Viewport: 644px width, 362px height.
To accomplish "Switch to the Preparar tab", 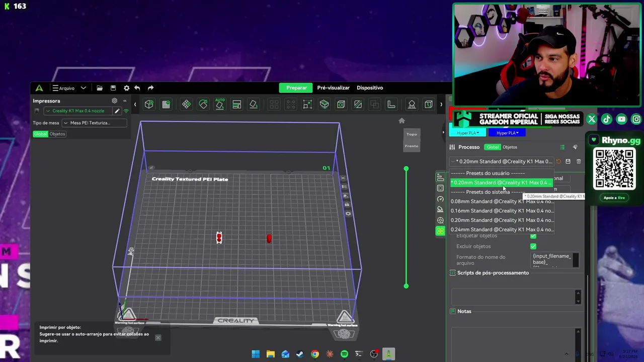I will click(296, 88).
